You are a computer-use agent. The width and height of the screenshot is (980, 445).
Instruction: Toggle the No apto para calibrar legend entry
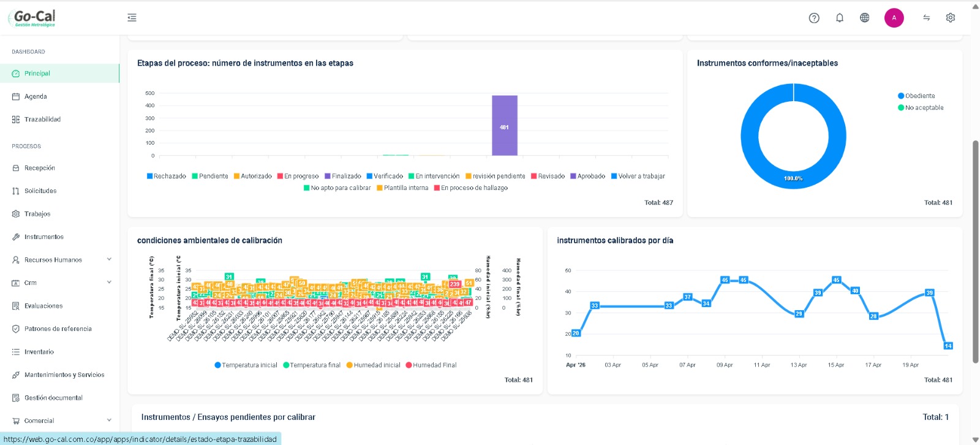(337, 188)
